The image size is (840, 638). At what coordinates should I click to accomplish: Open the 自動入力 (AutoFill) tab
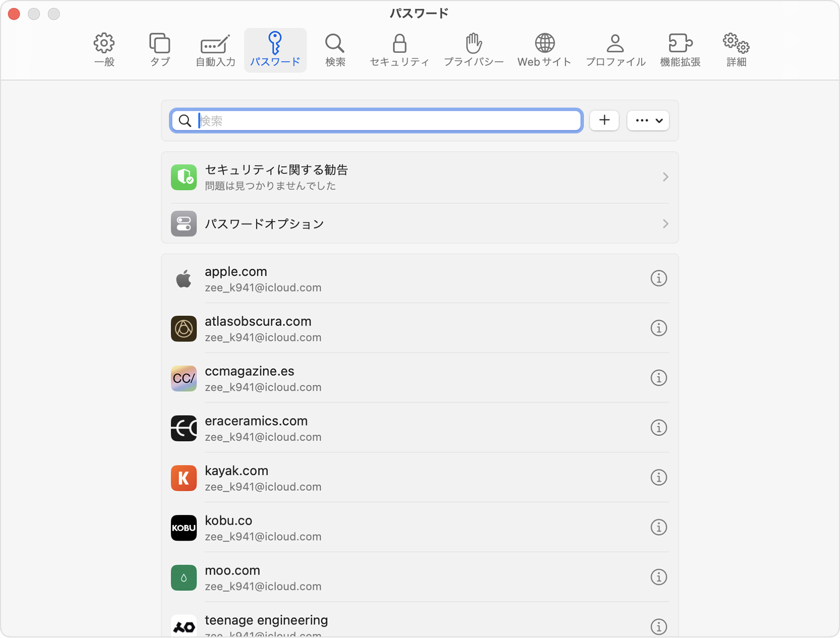tap(215, 50)
